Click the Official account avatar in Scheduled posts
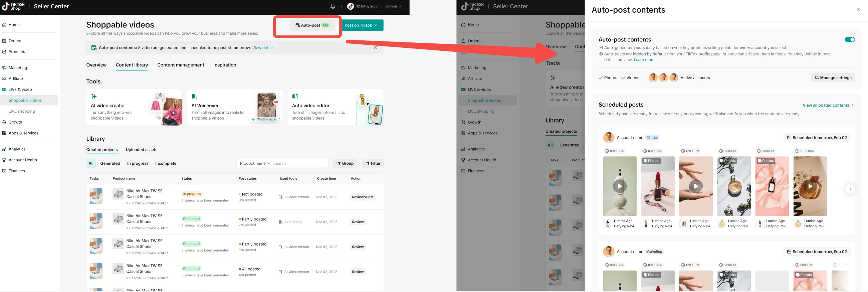This screenshot has width=868, height=292. point(609,138)
